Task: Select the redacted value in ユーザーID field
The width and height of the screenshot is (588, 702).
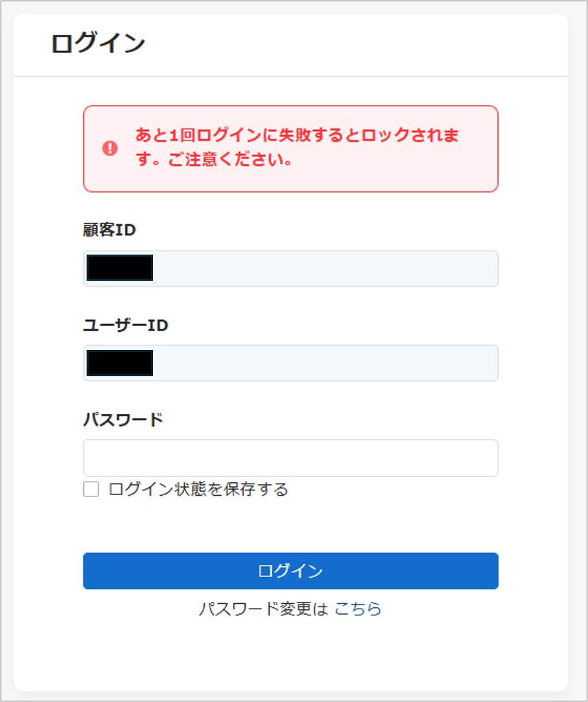Action: coord(120,363)
